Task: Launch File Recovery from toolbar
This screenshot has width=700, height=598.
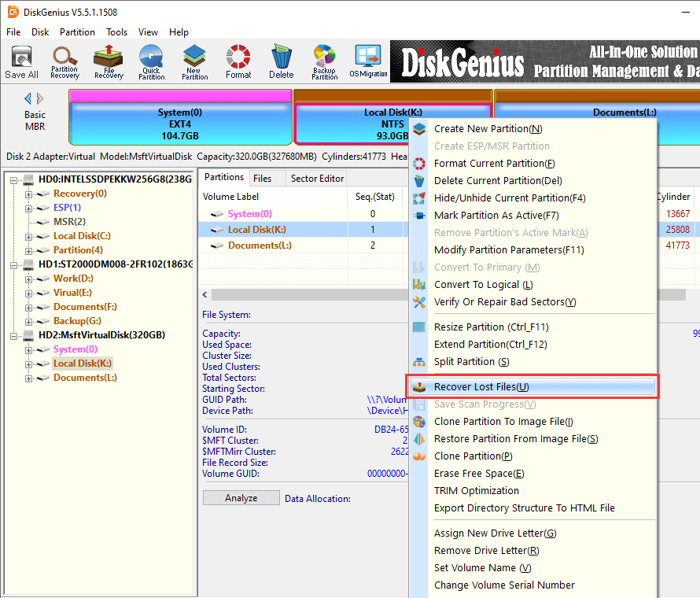Action: (x=109, y=61)
